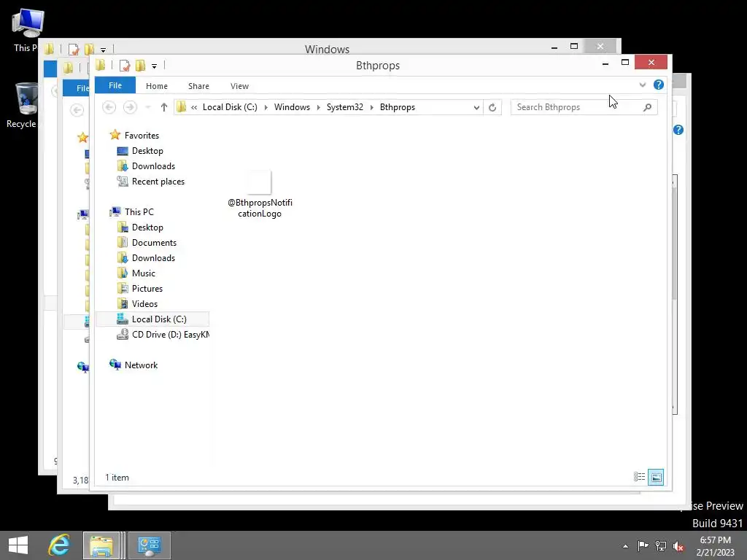This screenshot has width=747, height=560.
Task: Minimize the Bthprops window
Action: [605, 63]
